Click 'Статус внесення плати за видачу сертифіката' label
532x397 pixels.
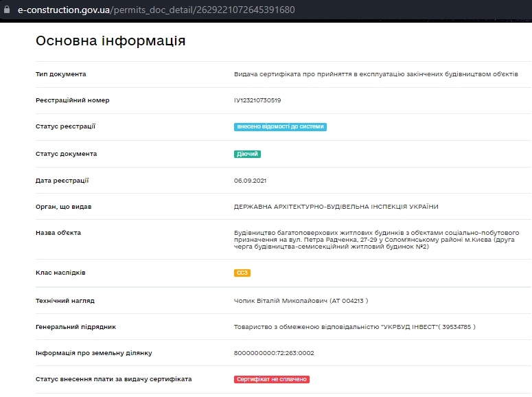tap(114, 379)
